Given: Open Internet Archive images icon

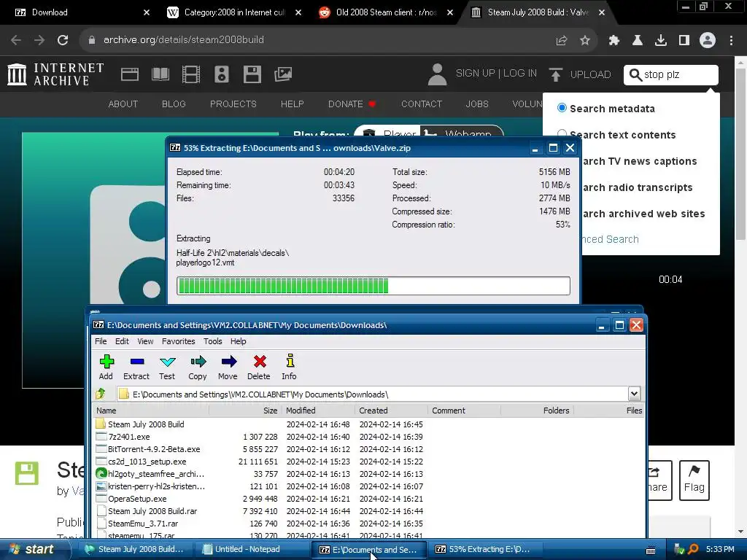Looking at the screenshot, I should click(x=283, y=74).
